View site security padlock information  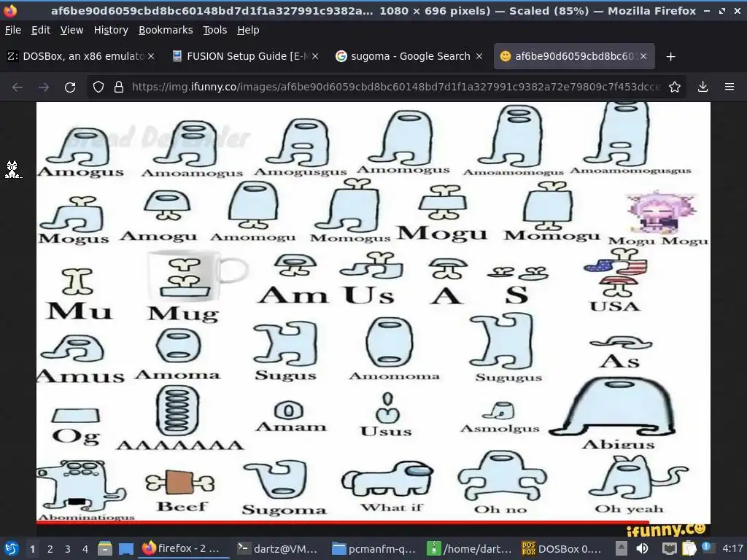(119, 87)
